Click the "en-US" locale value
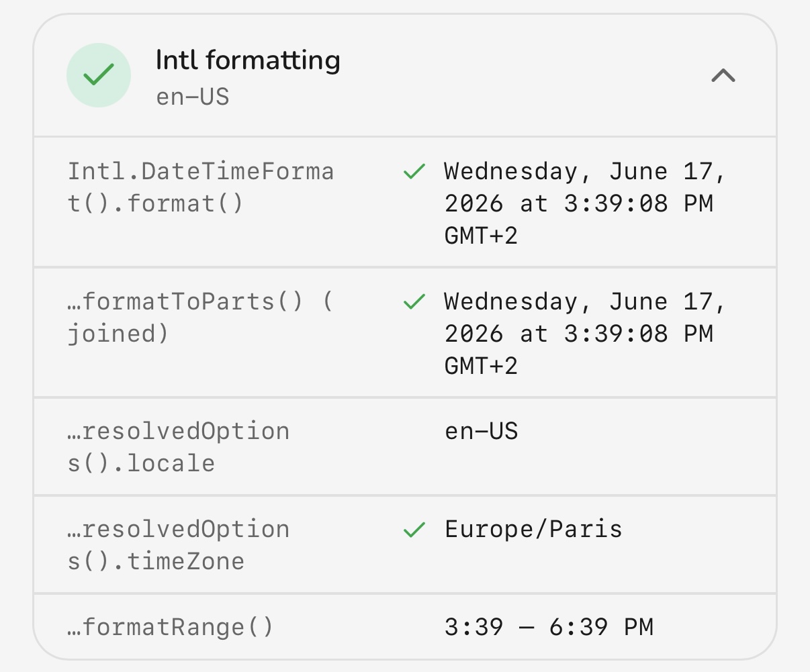Image resolution: width=810 pixels, height=672 pixels. pyautogui.click(x=482, y=431)
